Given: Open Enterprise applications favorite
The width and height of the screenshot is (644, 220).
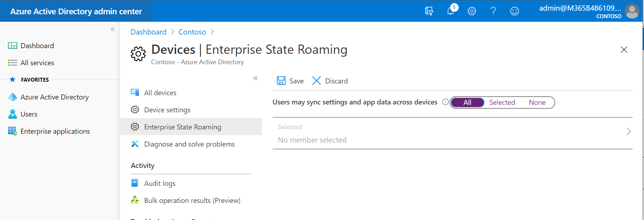Looking at the screenshot, I should [x=55, y=131].
